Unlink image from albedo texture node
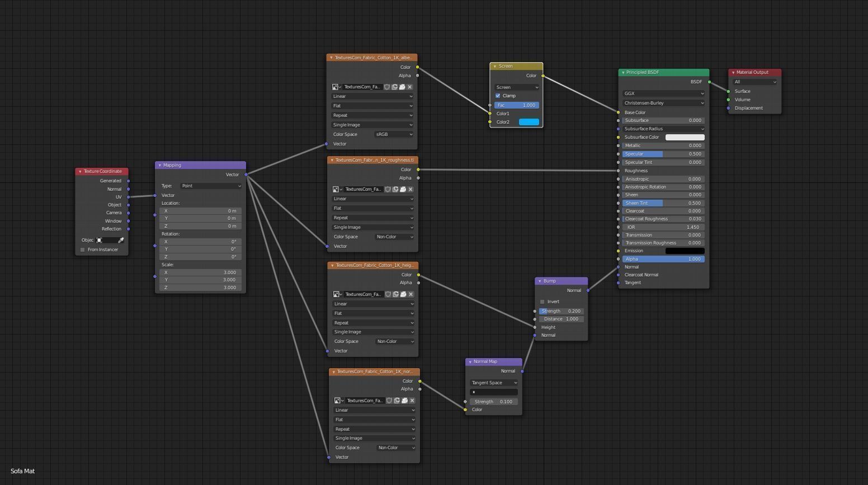Viewport: 868px width, 485px height. (410, 87)
